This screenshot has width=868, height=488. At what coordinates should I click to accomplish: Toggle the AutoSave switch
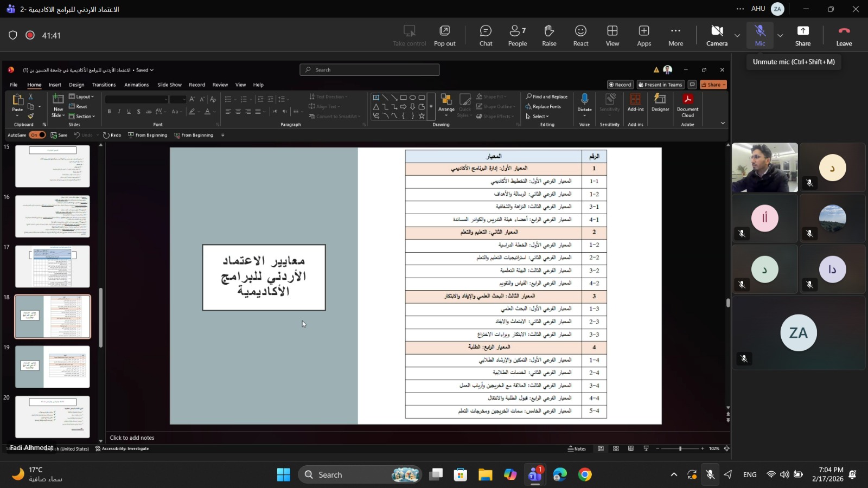coord(37,135)
